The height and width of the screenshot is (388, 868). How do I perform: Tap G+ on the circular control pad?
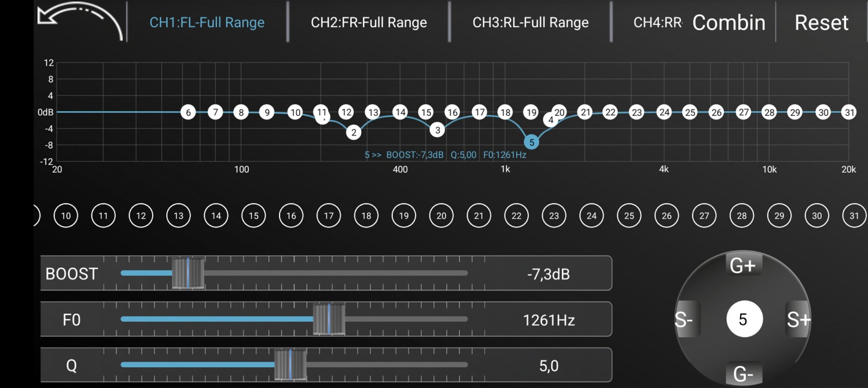click(743, 266)
